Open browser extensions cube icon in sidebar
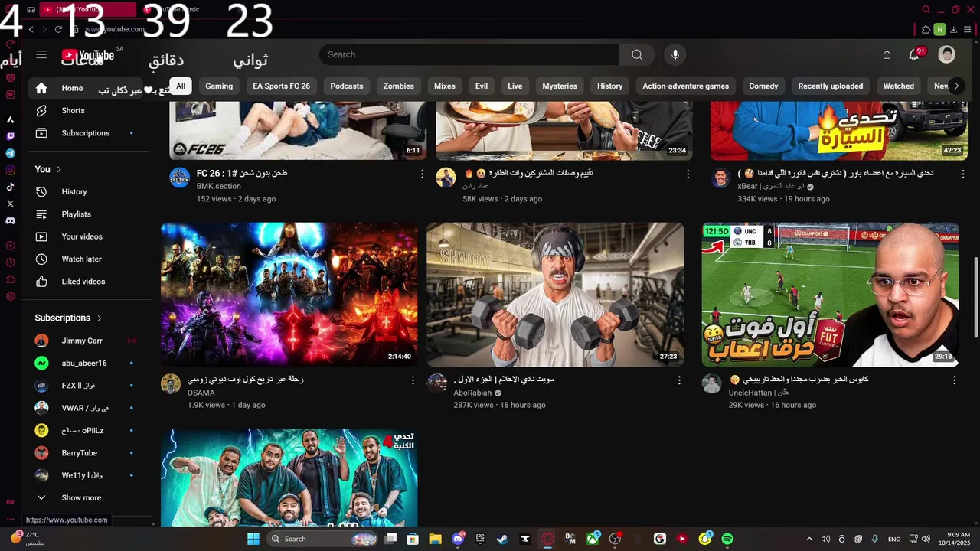Screen dimensions: 980x551 click(11, 279)
